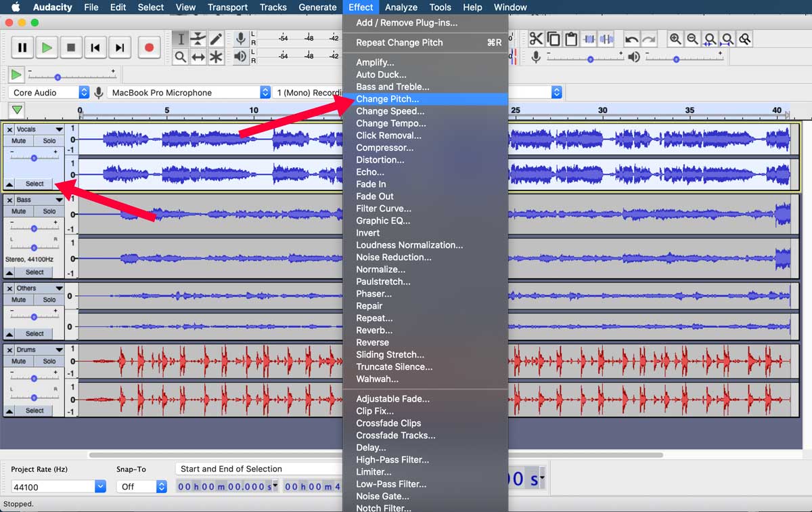Screen dimensions: 812x512
Task: Select the Multi-Tool asterisk
Action: coord(216,57)
